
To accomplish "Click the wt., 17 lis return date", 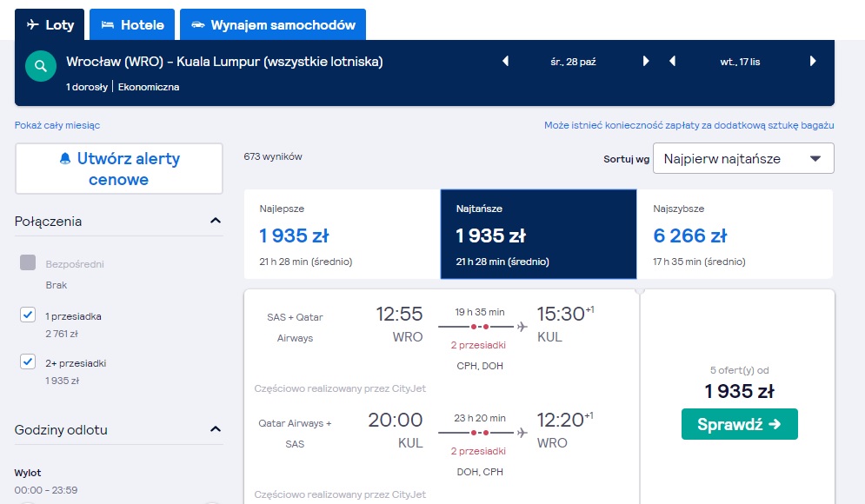I will 740,62.
